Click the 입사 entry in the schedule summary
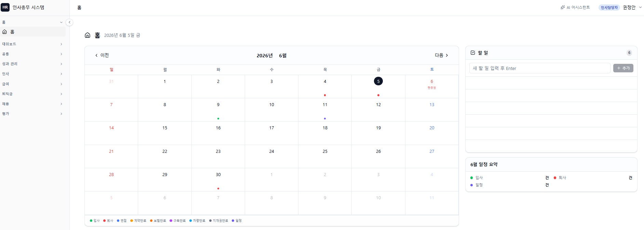This screenshot has width=644, height=230. [x=509, y=178]
